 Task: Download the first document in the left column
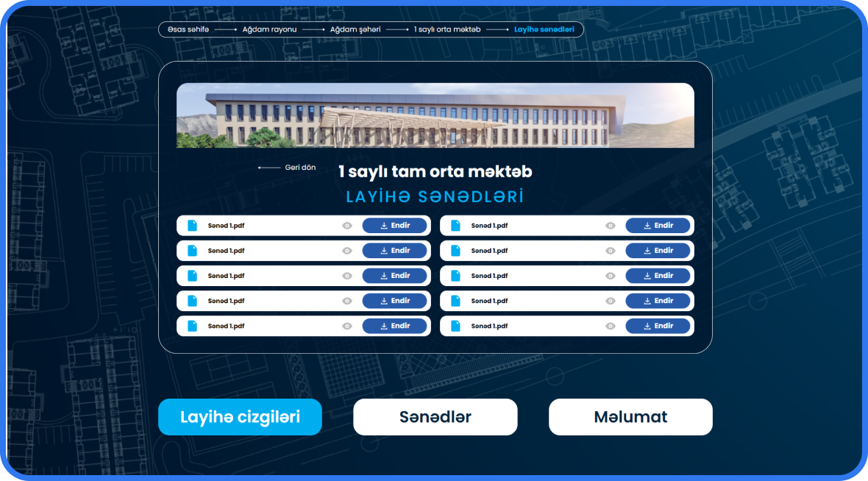[394, 226]
